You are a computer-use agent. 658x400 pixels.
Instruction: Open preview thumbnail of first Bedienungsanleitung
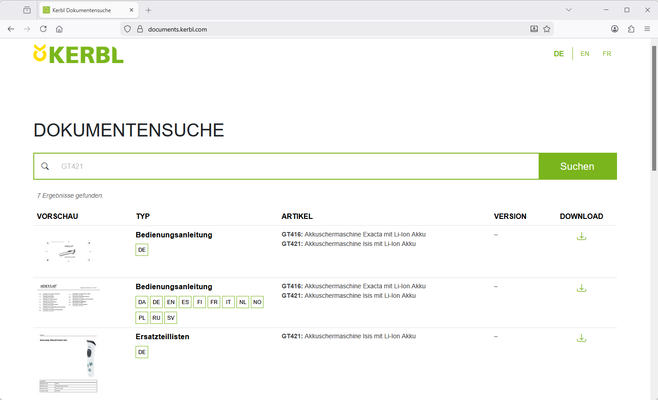point(68,251)
